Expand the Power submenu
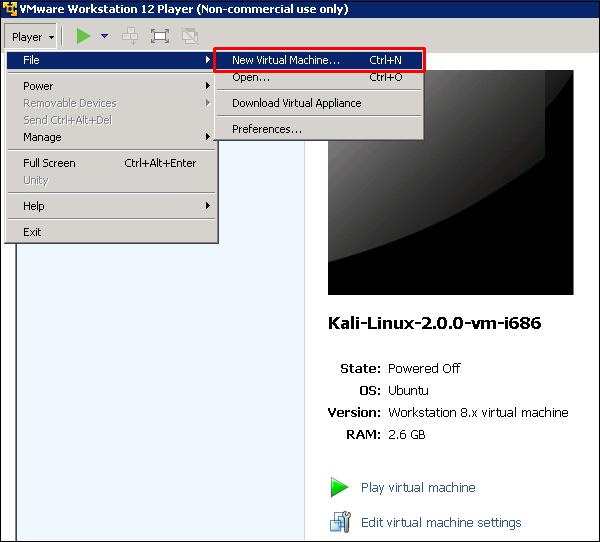 111,86
